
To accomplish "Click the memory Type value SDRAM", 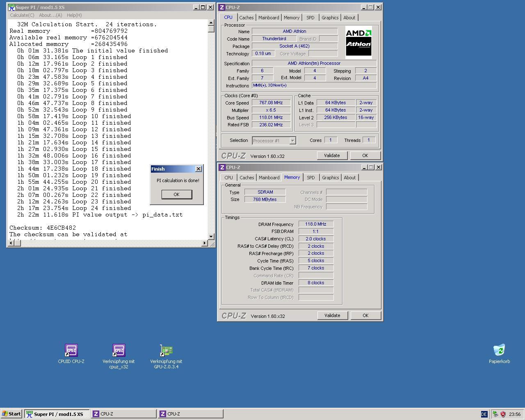I will [x=265, y=192].
